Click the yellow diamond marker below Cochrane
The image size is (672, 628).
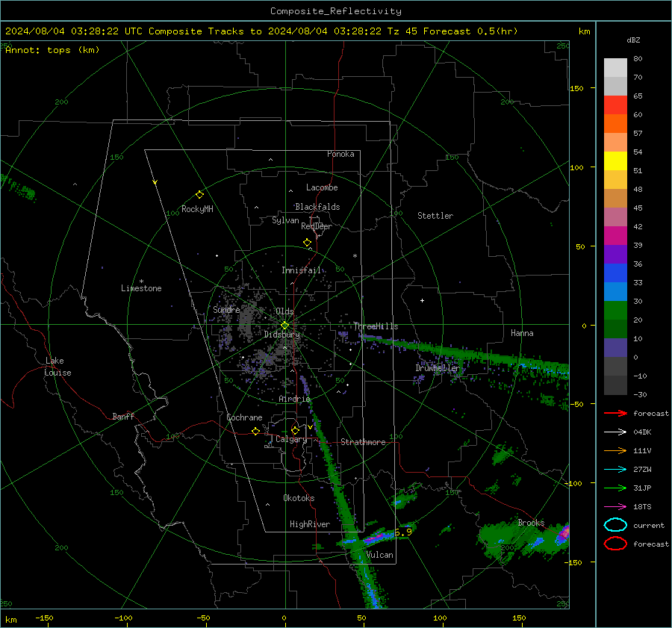click(x=256, y=432)
